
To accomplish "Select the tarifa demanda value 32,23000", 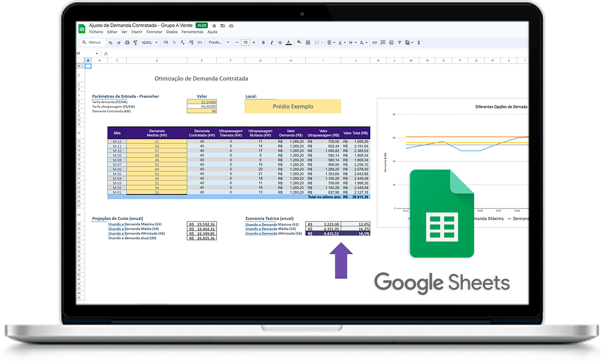I will click(x=202, y=102).
